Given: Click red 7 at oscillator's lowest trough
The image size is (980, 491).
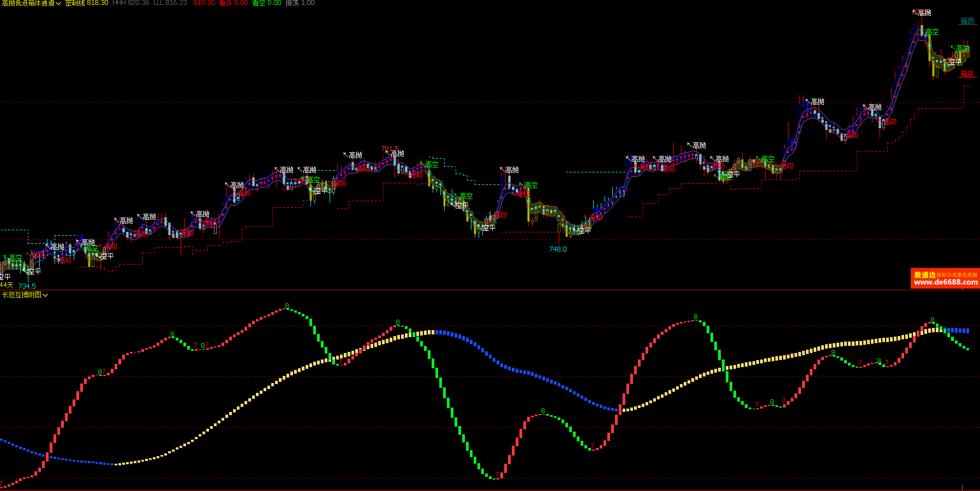Looking at the screenshot, I should point(497,475).
